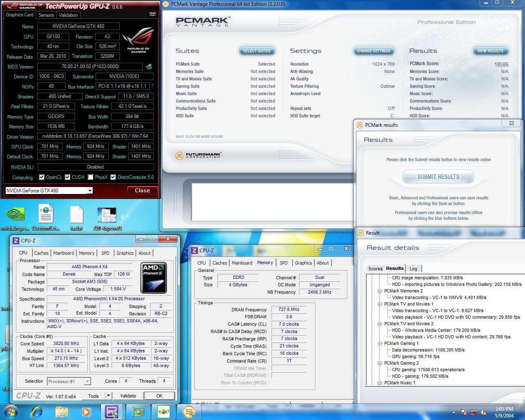Click the network tray icon

point(474,412)
